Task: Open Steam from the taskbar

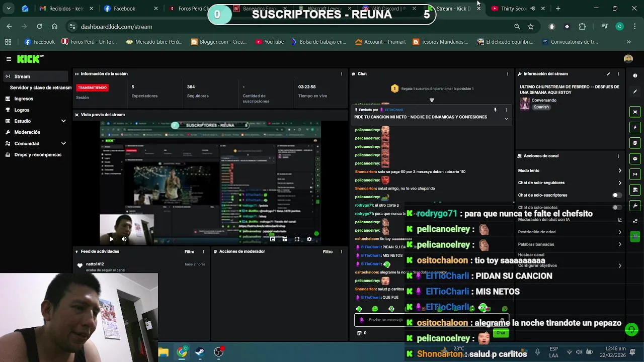Action: (200, 352)
